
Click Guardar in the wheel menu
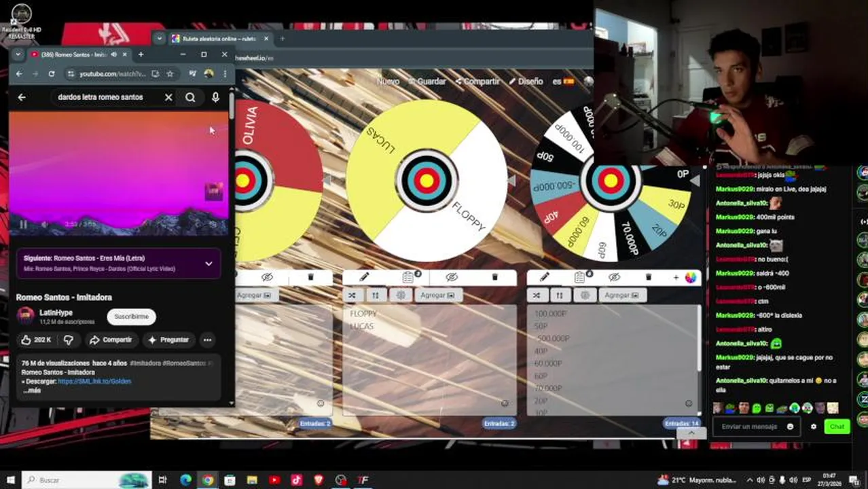427,81
